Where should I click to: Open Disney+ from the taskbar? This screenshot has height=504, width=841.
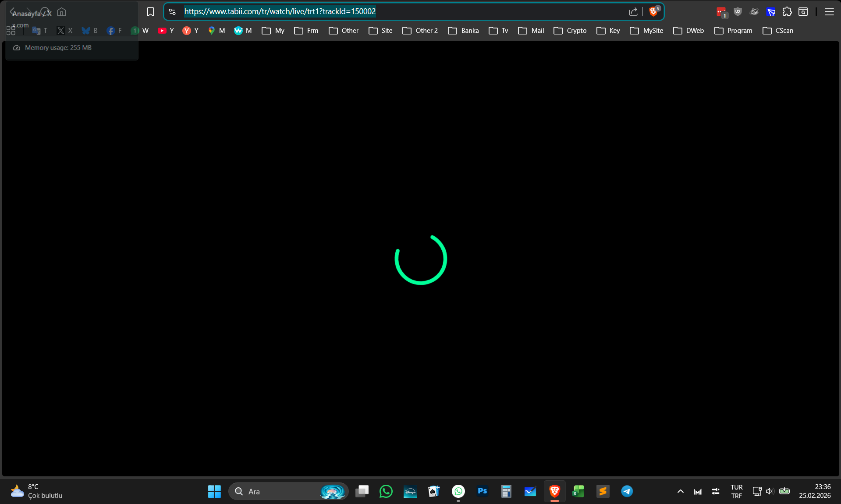coord(410,491)
